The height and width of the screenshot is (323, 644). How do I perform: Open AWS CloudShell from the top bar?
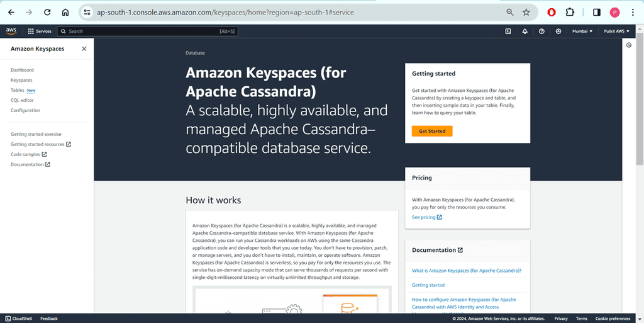508,31
